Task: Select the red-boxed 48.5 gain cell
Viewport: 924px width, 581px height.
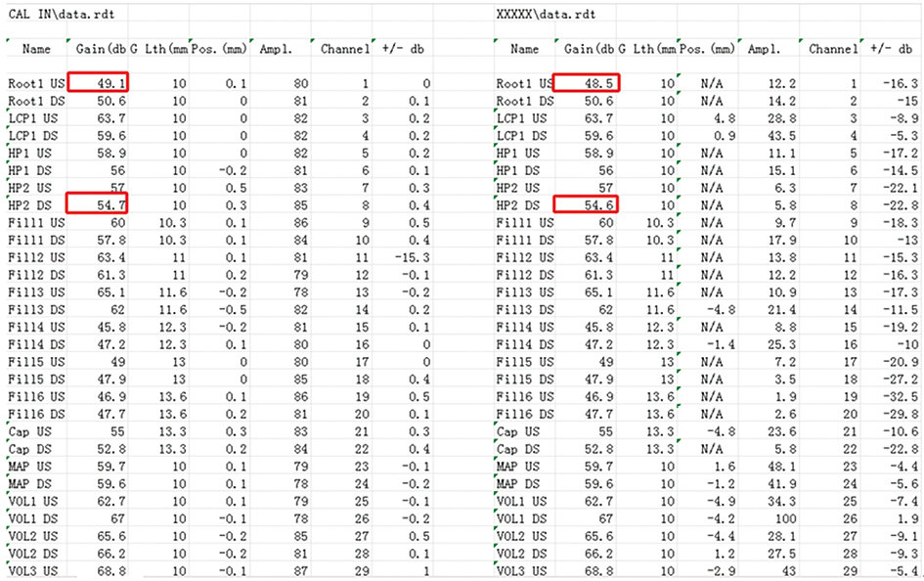Action: tap(585, 84)
